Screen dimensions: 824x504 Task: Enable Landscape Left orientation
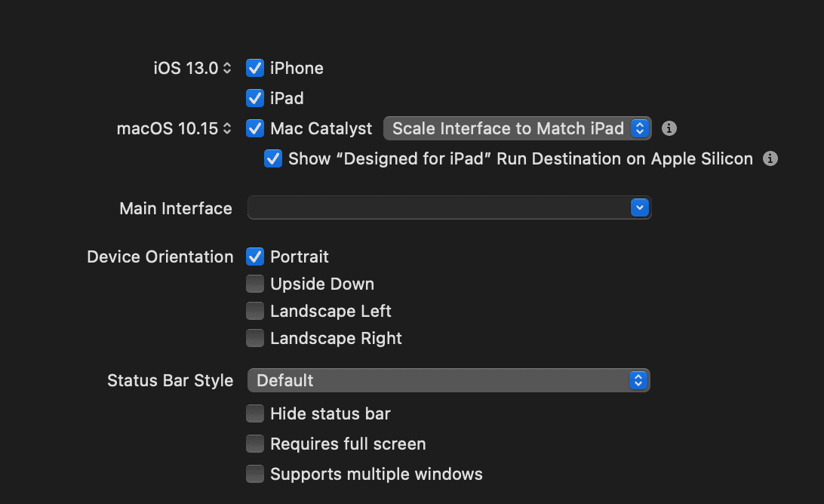click(255, 311)
